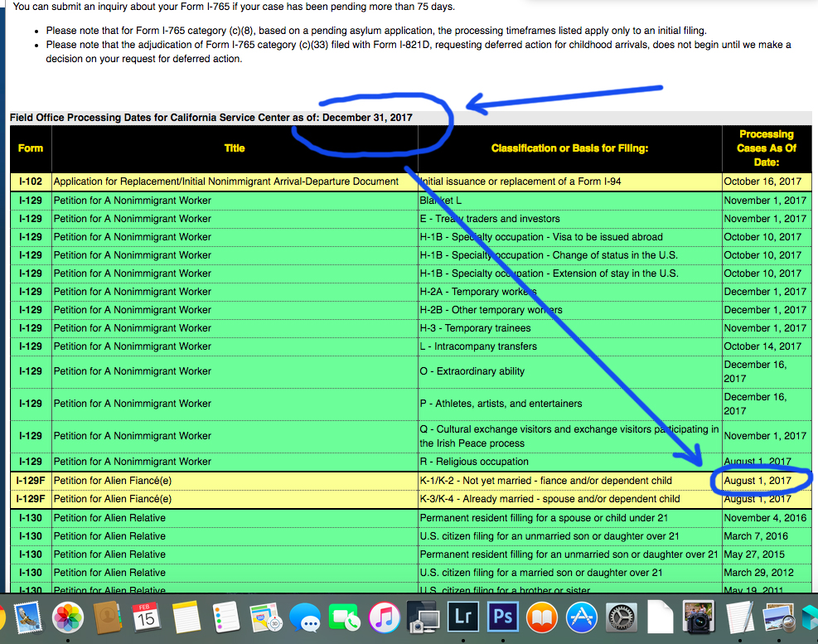This screenshot has height=644, width=818.
Task: Open the Messages app in dock
Action: pos(305,617)
